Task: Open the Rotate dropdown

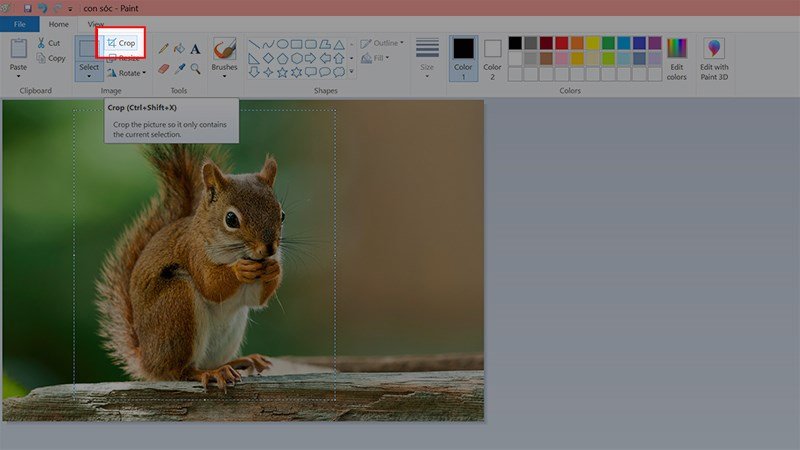Action: click(127, 73)
